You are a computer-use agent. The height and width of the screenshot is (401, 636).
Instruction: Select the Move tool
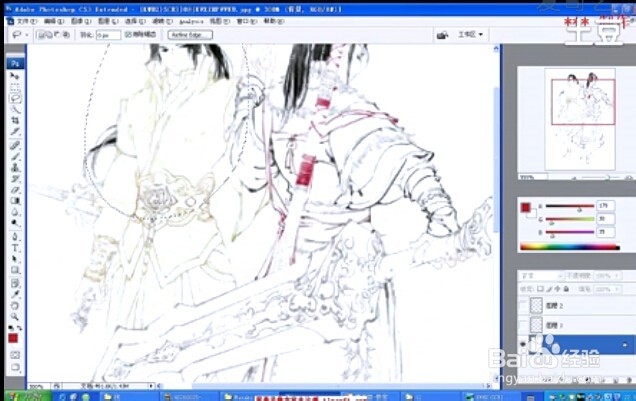tap(15, 76)
